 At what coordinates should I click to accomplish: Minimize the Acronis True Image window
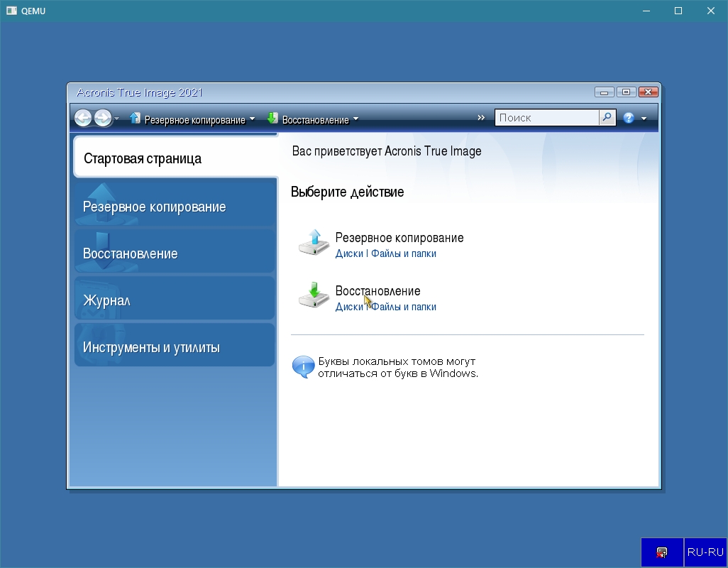[x=604, y=92]
